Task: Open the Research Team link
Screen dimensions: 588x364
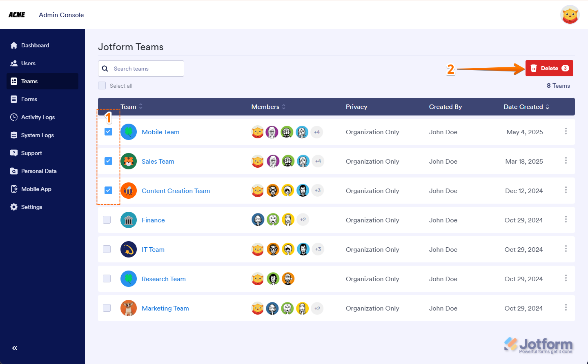Action: pos(164,279)
